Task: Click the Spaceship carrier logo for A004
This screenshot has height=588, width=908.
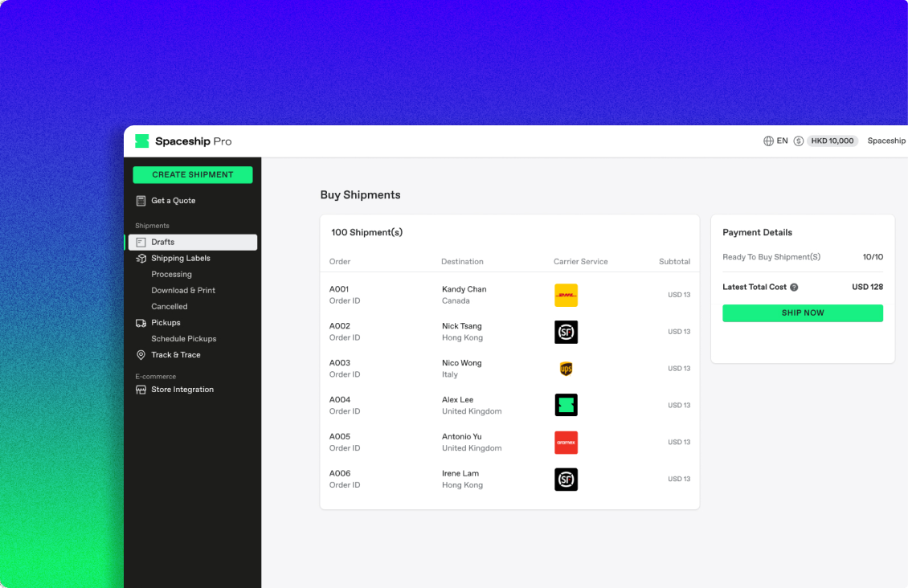Action: 566,406
